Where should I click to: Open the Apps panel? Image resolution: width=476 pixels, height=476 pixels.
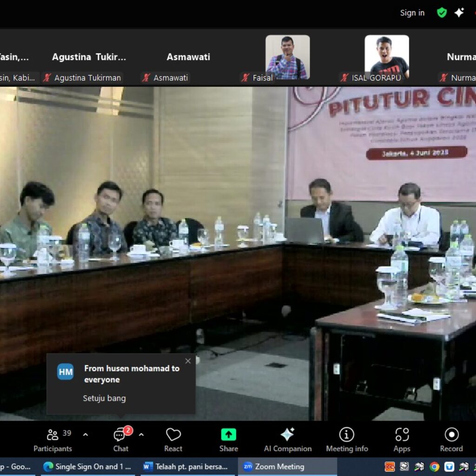coord(402,440)
